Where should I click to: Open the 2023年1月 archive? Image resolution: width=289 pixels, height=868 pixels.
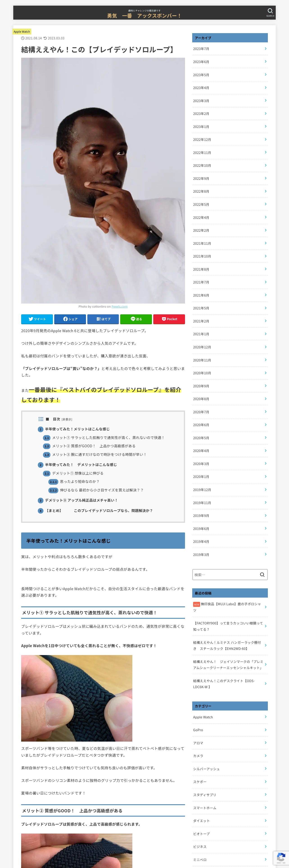coord(230,127)
